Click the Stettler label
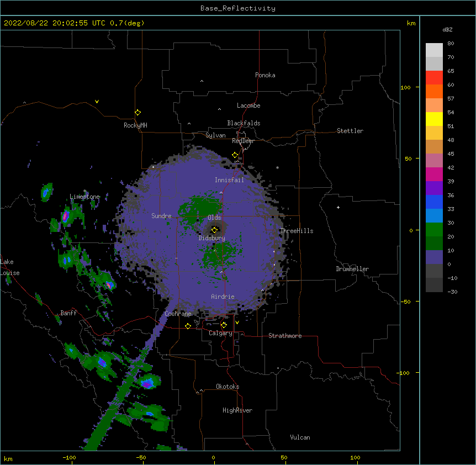The width and height of the screenshot is (476, 465). coord(350,131)
